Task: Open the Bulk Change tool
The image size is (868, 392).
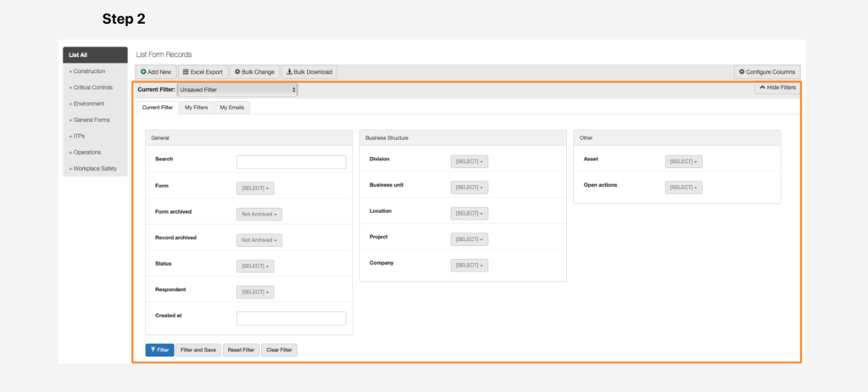Action: (x=253, y=72)
